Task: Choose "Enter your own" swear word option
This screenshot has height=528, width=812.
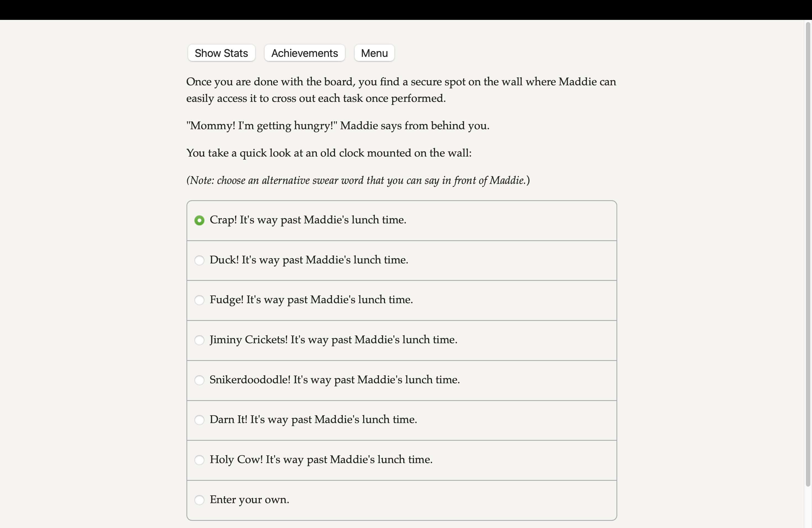Action: 200,500
